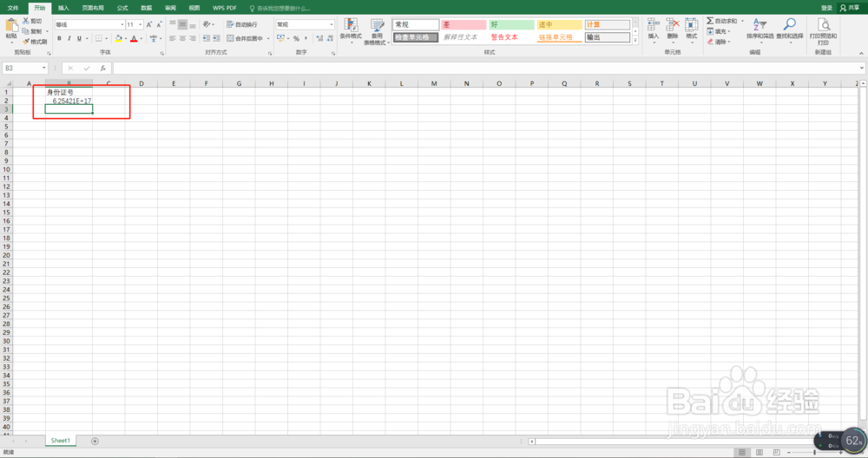The width and height of the screenshot is (868, 458).
Task: Switch to the WPS PDF tab
Action: pyautogui.click(x=224, y=8)
